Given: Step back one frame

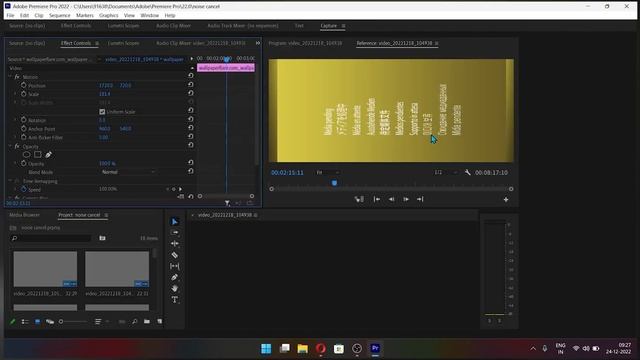Looking at the screenshot, I should 391,199.
